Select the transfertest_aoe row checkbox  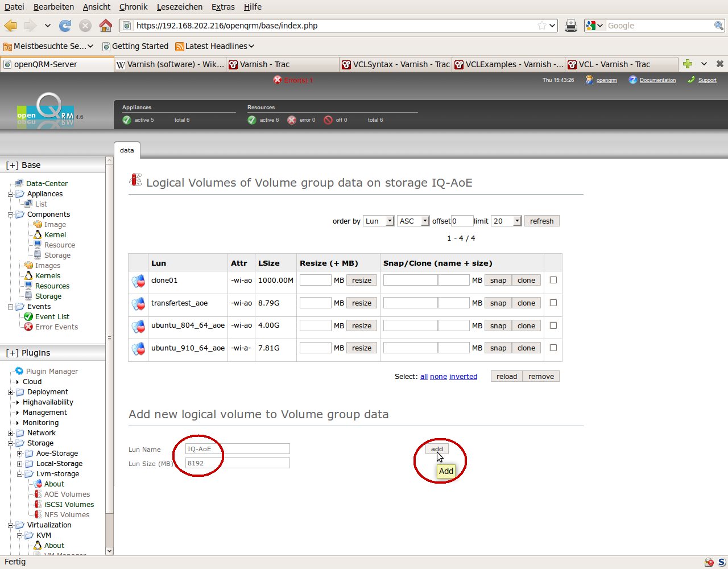pyautogui.click(x=553, y=303)
